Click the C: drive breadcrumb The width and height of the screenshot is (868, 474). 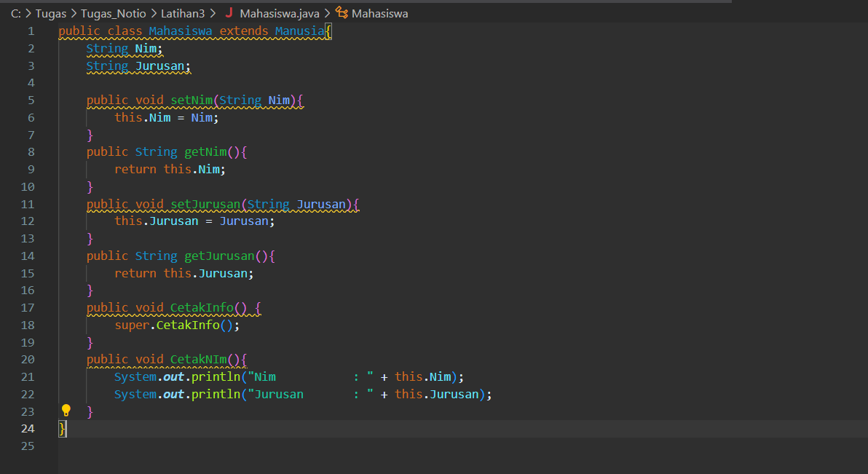click(15, 13)
